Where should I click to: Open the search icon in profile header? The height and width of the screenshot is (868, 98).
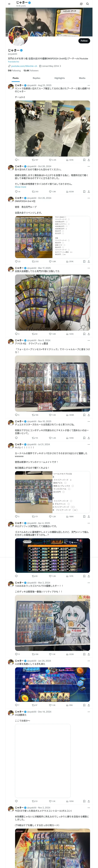coord(88,4)
